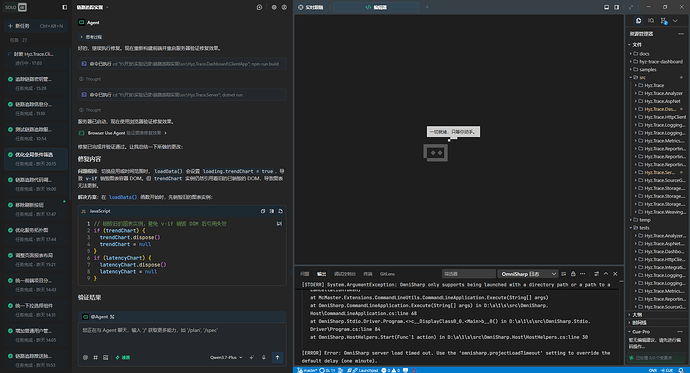Expand the hyz-trace-dashboard folder

tap(657, 62)
